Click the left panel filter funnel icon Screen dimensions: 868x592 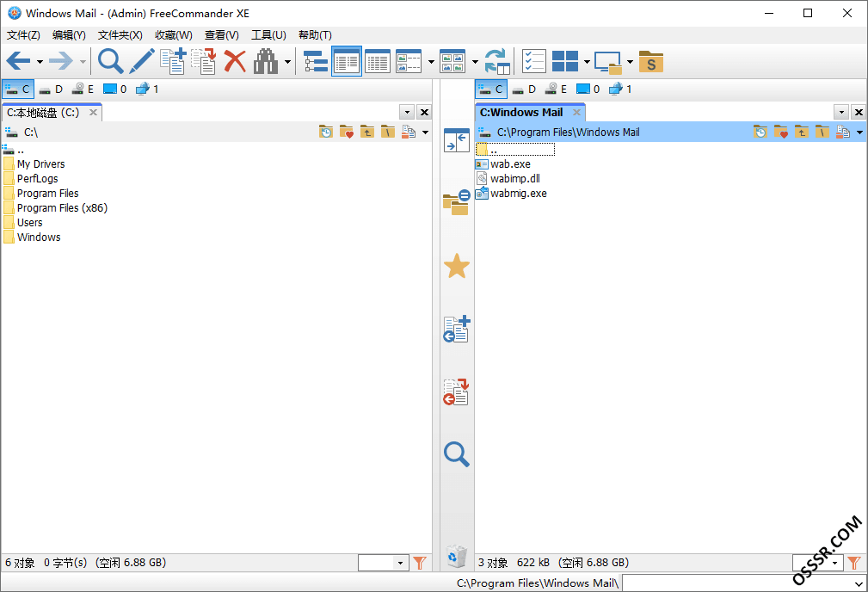(420, 564)
